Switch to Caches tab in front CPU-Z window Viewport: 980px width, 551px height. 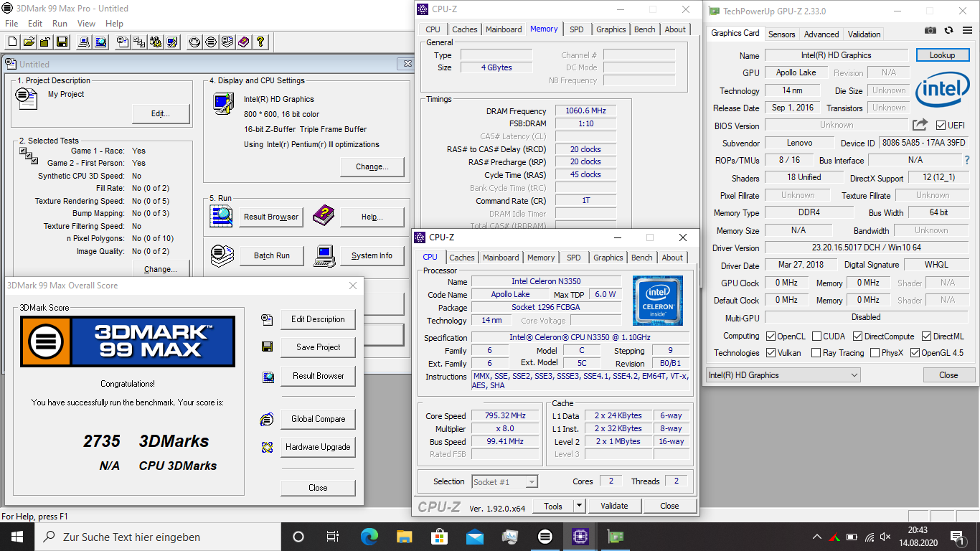tap(462, 258)
